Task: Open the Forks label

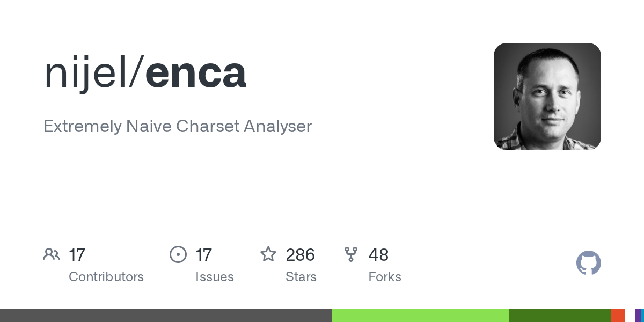Action: 385,277
